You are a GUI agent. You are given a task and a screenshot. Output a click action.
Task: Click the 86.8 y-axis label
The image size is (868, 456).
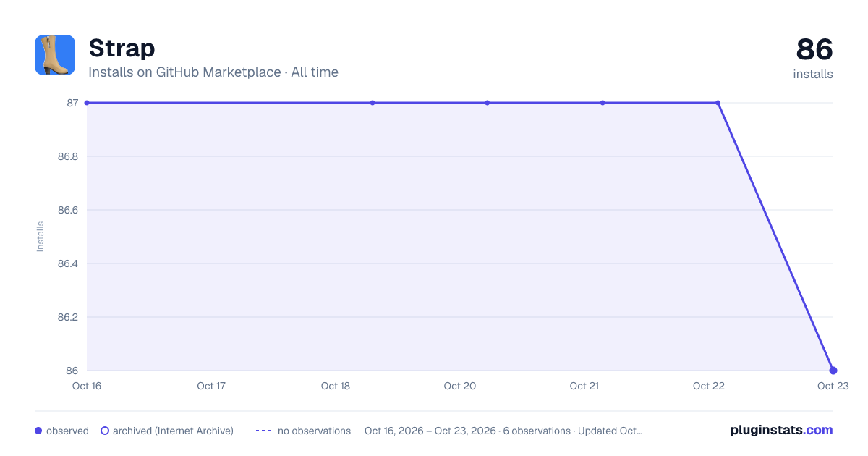point(68,156)
